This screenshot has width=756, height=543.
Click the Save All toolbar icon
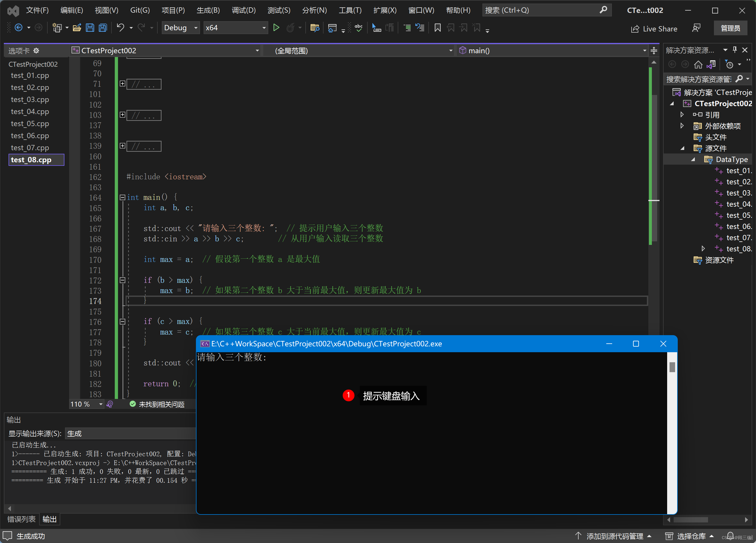click(103, 28)
